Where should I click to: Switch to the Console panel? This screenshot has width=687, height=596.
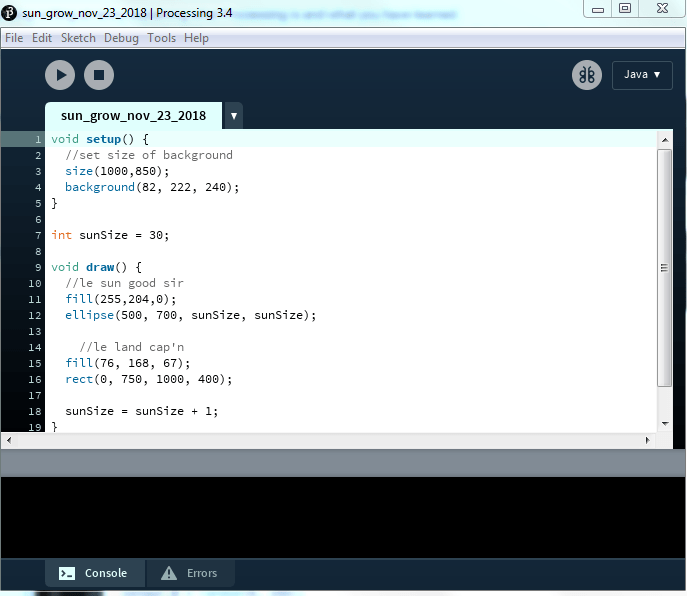tap(95, 573)
